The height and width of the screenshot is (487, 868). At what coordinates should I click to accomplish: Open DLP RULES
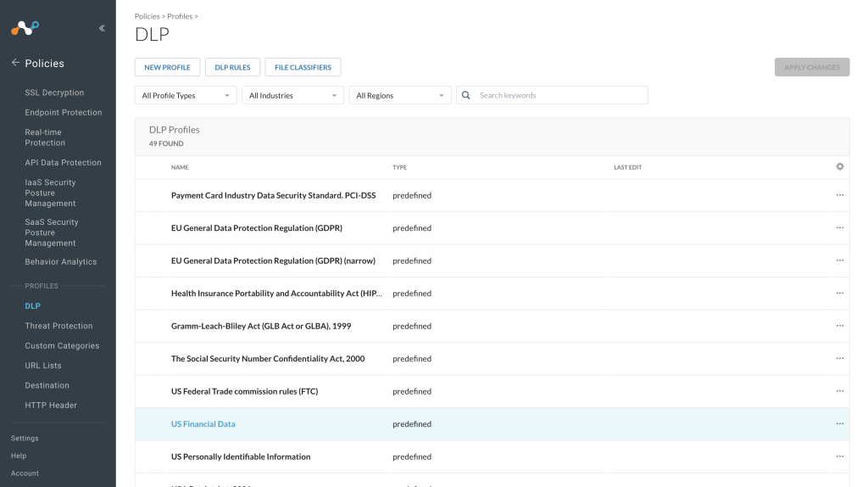(x=232, y=67)
